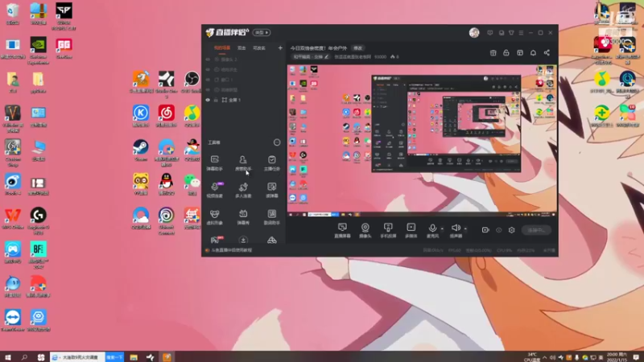Click the layout icon above the preview
Image resolution: width=644 pixels, height=362 pixels.
(x=520, y=52)
